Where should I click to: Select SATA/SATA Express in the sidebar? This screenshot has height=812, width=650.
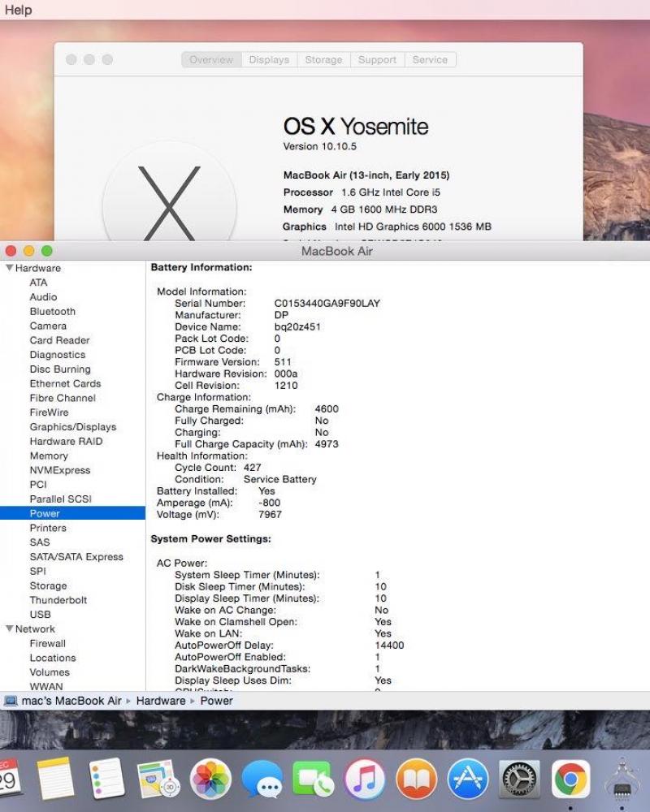point(76,557)
